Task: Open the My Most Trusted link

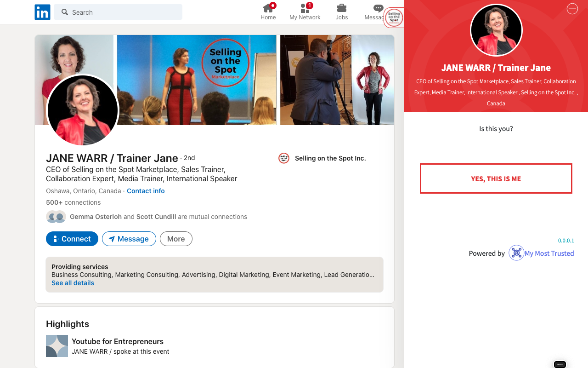Action: [549, 253]
